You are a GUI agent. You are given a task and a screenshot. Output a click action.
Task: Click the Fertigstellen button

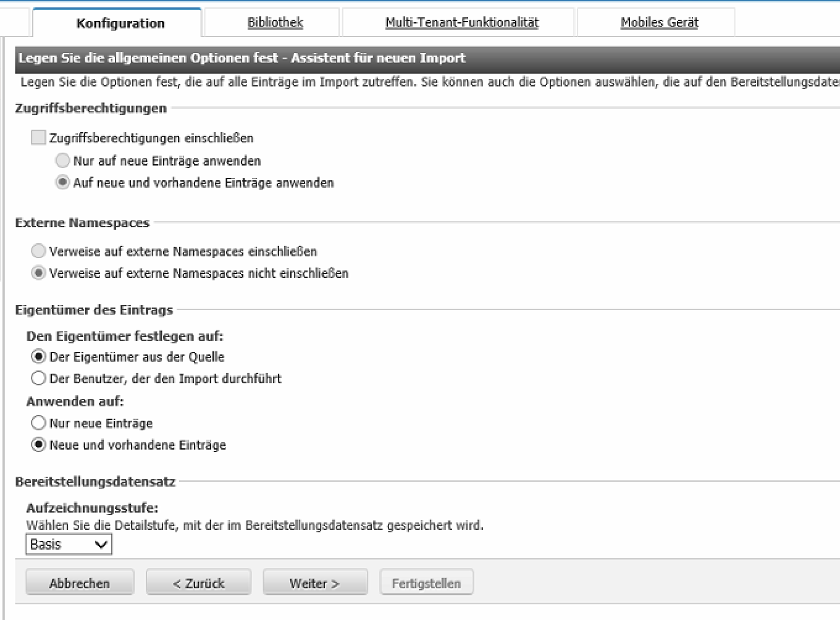click(426, 583)
